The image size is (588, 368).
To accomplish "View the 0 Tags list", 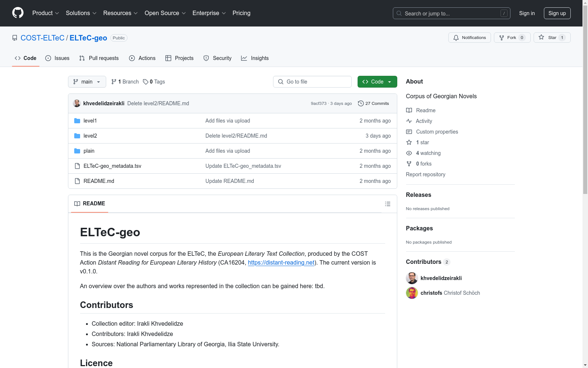I will (x=154, y=82).
